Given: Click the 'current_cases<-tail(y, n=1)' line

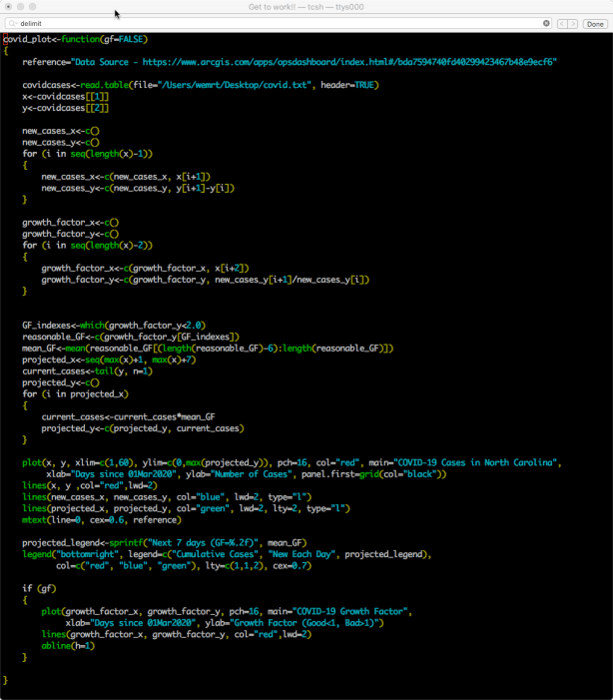Looking at the screenshot, I should [88, 371].
